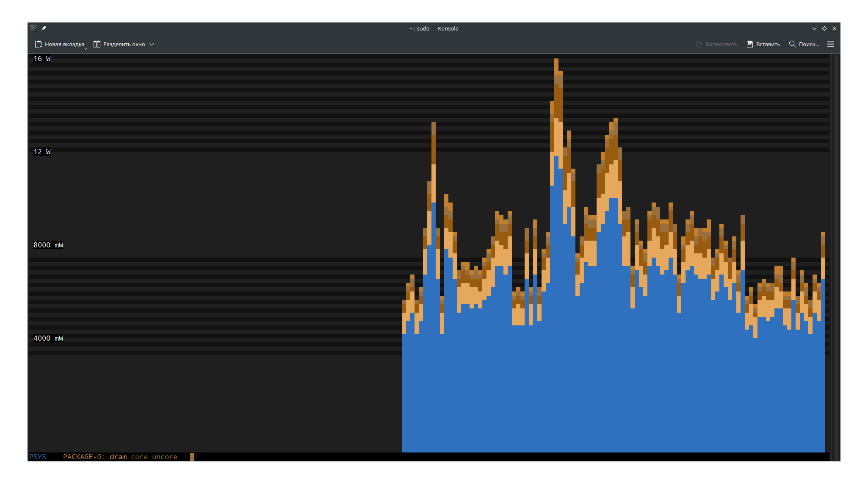Open the hamburger menu
868x494 pixels.
[x=831, y=44]
